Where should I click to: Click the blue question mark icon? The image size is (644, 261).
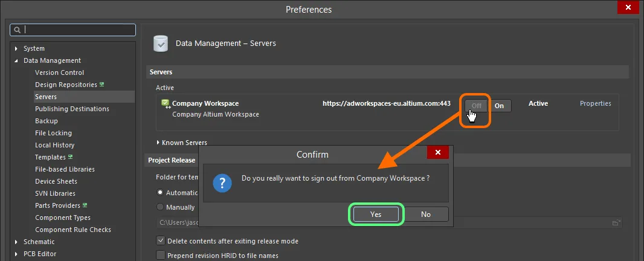tap(222, 183)
